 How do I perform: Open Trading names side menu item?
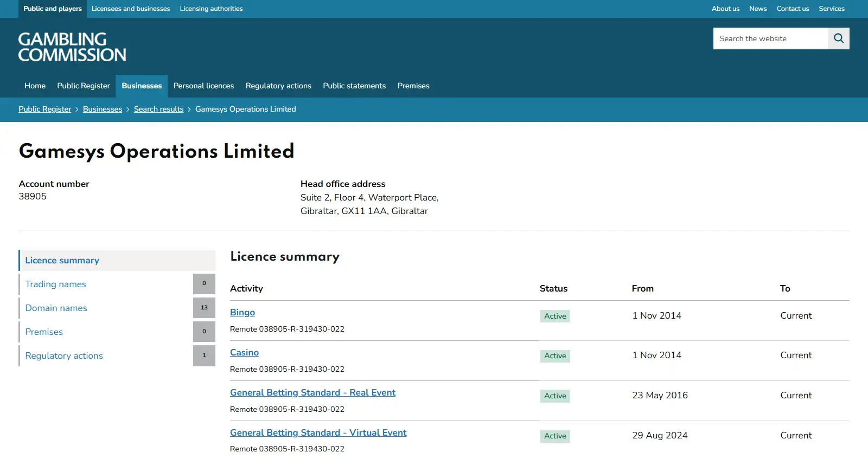(x=56, y=284)
